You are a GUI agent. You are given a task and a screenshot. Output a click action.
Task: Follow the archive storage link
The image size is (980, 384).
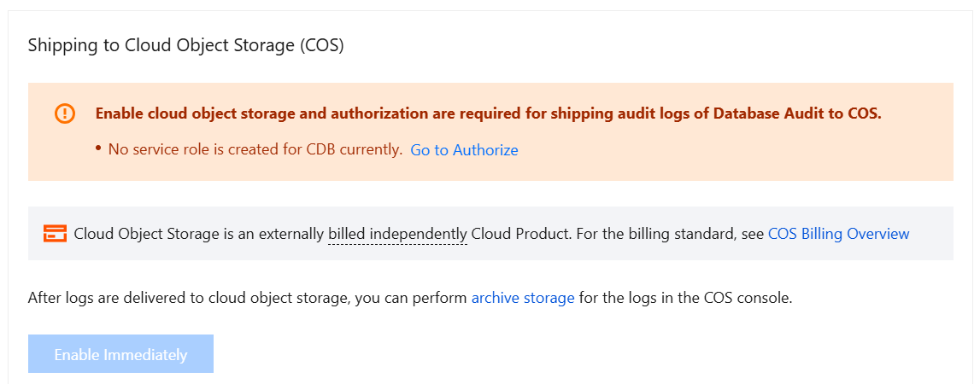[x=523, y=299]
